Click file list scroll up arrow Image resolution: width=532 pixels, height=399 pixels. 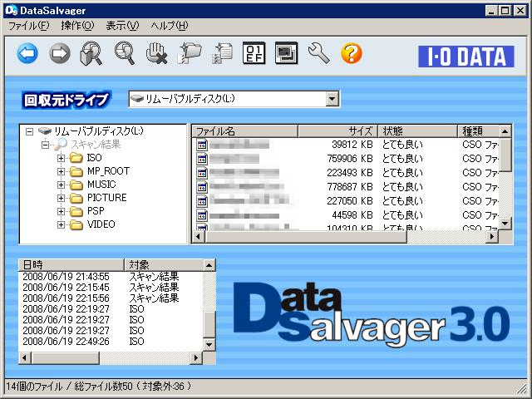coord(505,131)
